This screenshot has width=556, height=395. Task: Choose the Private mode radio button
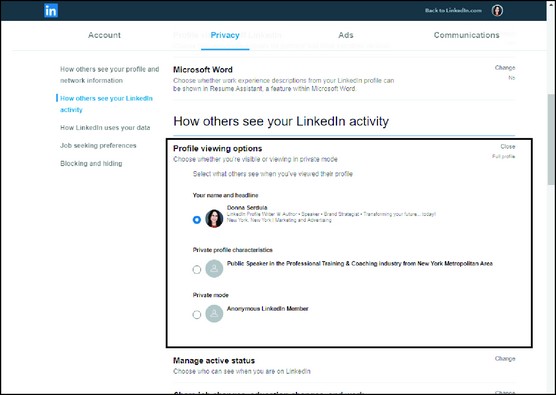[x=197, y=315]
